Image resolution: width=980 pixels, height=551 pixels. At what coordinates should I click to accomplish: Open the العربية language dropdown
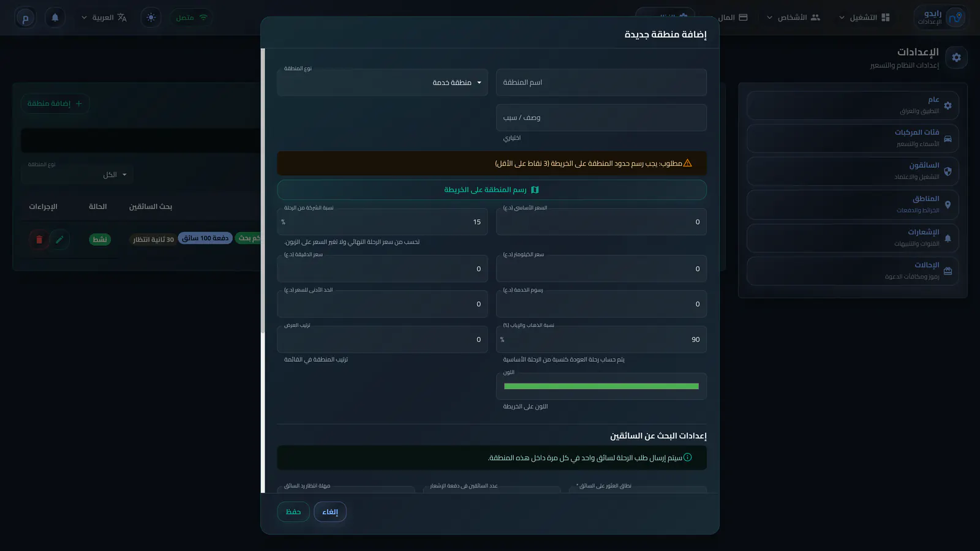(x=104, y=18)
